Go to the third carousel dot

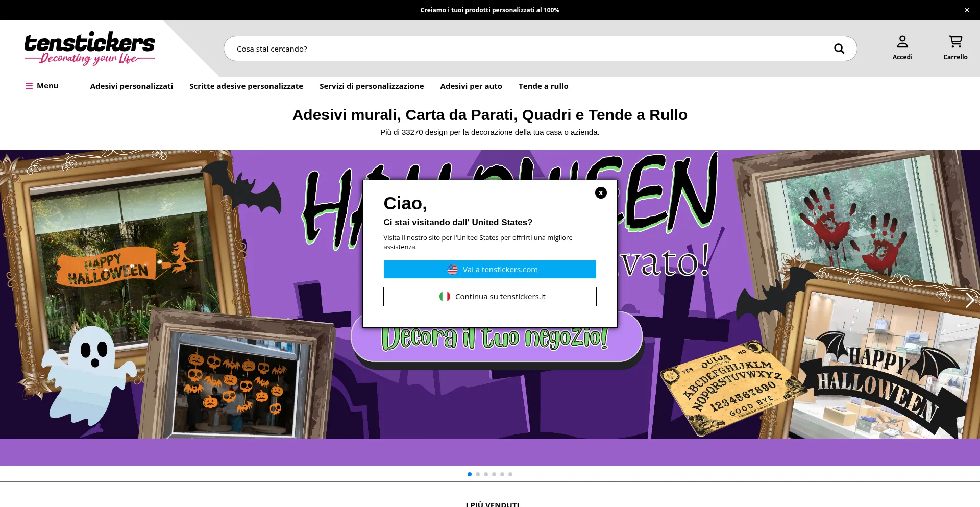click(x=486, y=474)
